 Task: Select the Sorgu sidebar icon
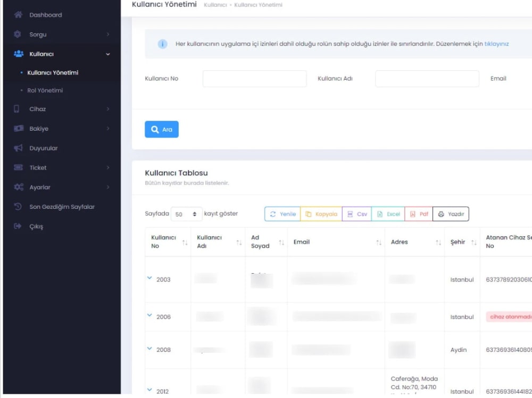tap(17, 34)
